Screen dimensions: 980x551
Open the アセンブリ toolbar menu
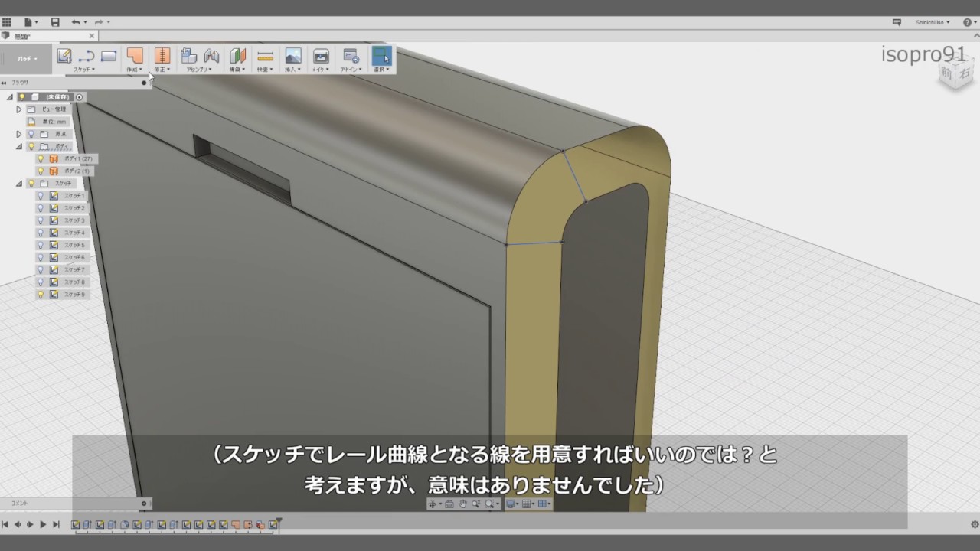coord(200,70)
